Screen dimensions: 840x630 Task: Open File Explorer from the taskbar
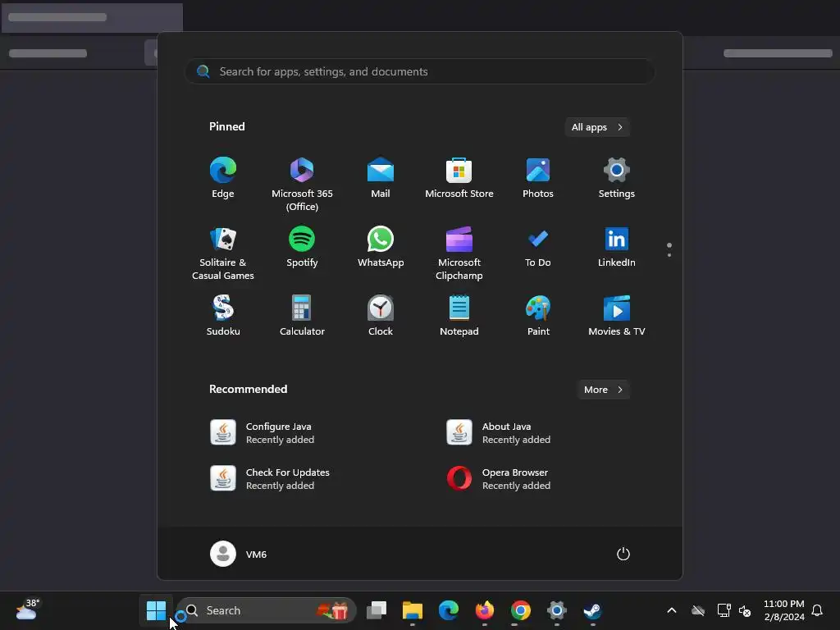tap(413, 610)
